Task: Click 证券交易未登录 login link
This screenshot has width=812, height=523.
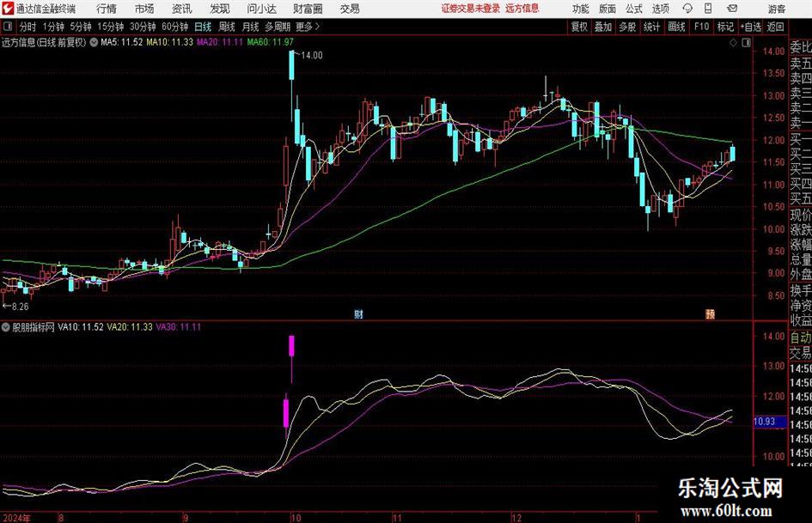Action: (x=471, y=9)
